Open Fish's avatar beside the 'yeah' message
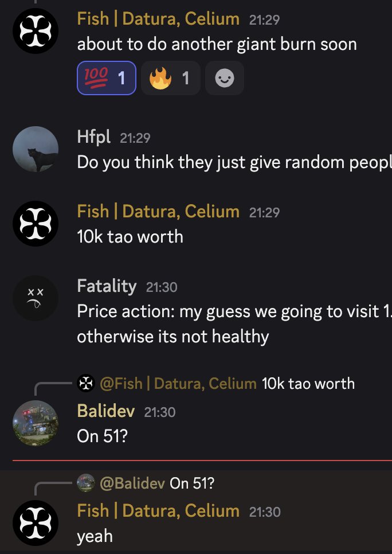Image resolution: width=392 pixels, height=554 pixels. click(36, 523)
